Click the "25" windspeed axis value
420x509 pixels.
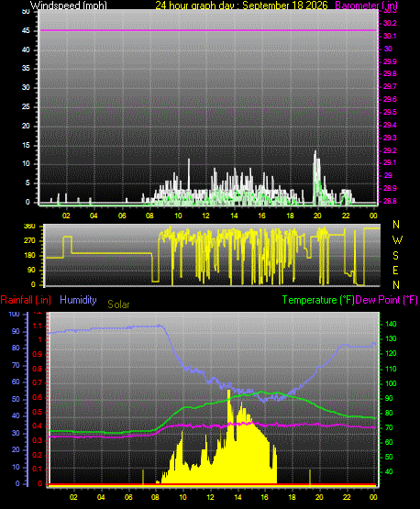[x=26, y=106]
